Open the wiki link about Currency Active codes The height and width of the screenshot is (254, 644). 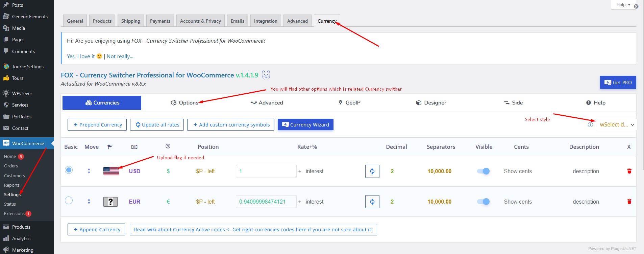253,229
